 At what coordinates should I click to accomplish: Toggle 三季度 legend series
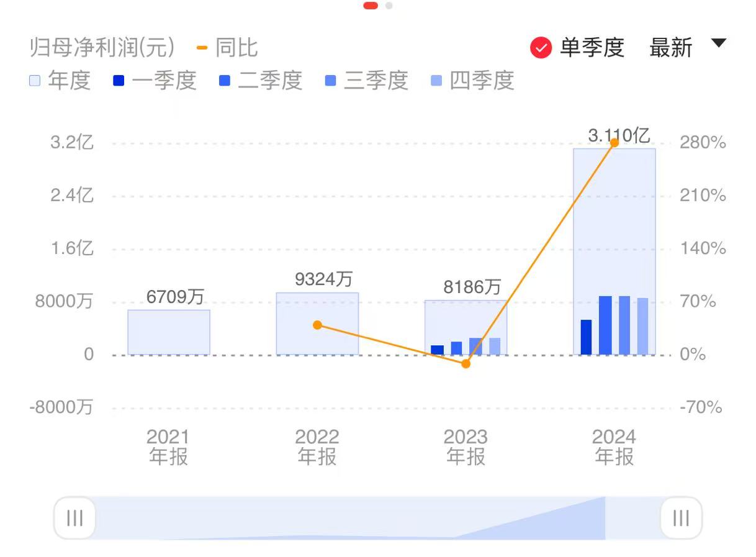coord(367,81)
